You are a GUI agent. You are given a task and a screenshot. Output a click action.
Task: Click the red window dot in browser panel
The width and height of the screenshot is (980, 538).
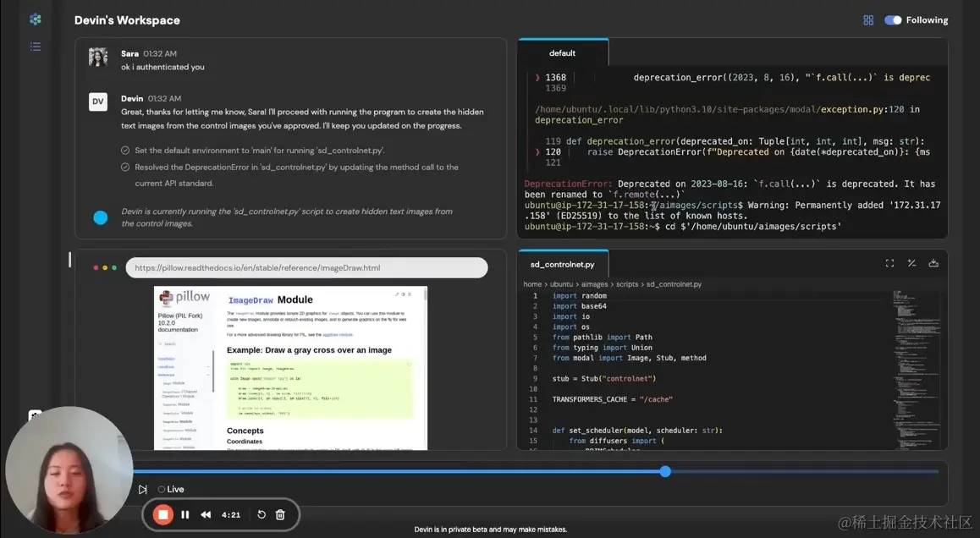click(96, 267)
